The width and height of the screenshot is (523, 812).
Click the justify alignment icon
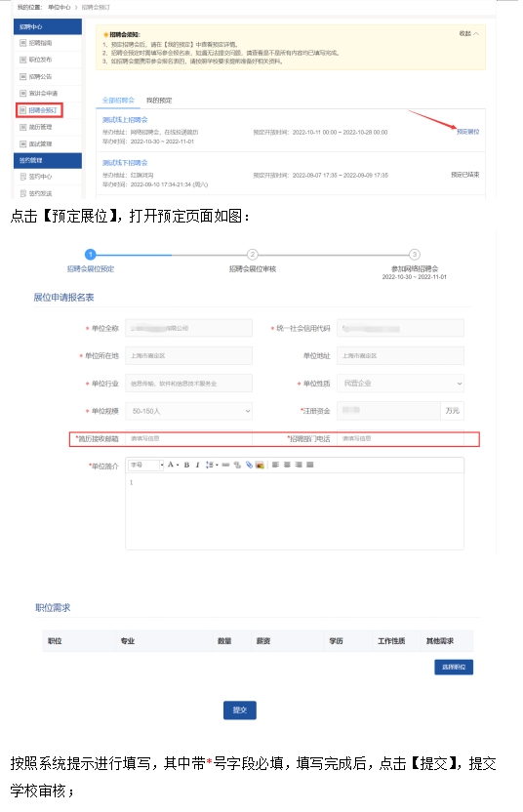(309, 465)
